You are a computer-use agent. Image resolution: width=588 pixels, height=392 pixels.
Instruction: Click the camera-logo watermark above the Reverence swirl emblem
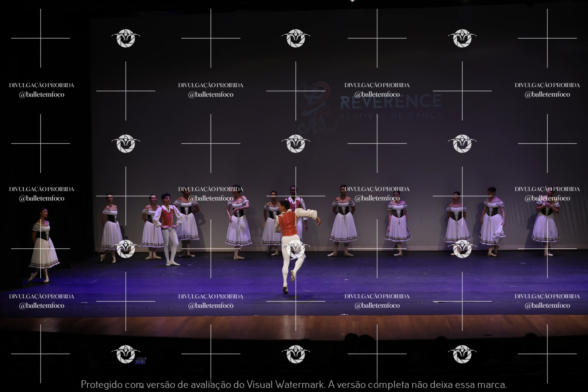[296, 38]
